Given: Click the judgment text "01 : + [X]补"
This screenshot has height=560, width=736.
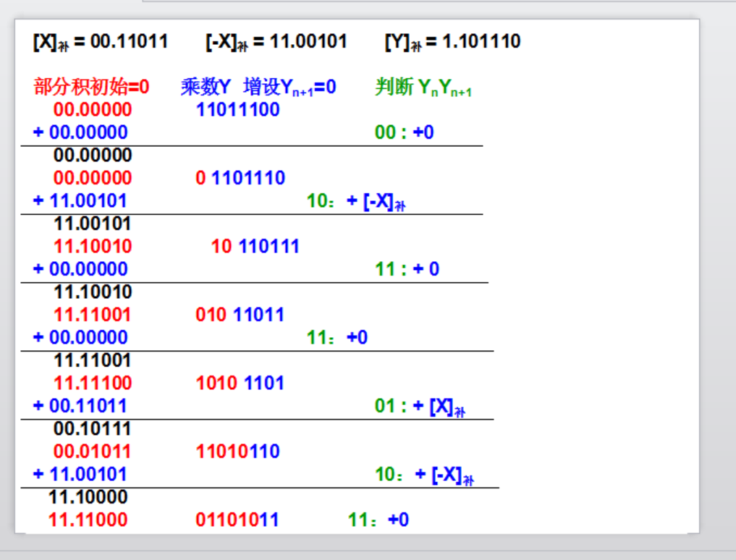Looking at the screenshot, I should pyautogui.click(x=420, y=407).
